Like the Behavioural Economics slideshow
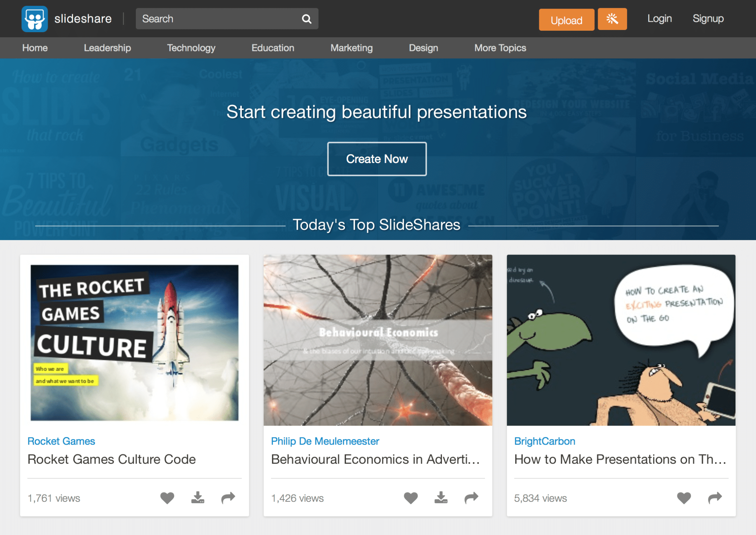 point(411,498)
